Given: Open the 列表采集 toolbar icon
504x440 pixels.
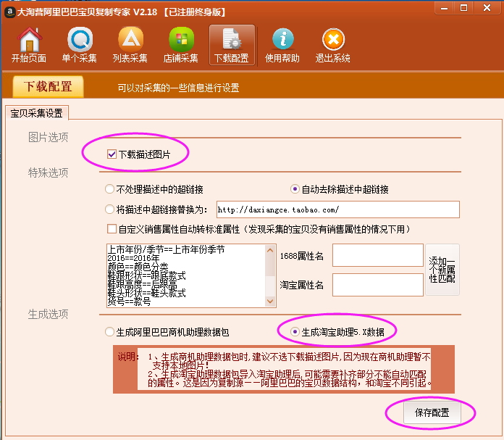Looking at the screenshot, I should (x=130, y=45).
